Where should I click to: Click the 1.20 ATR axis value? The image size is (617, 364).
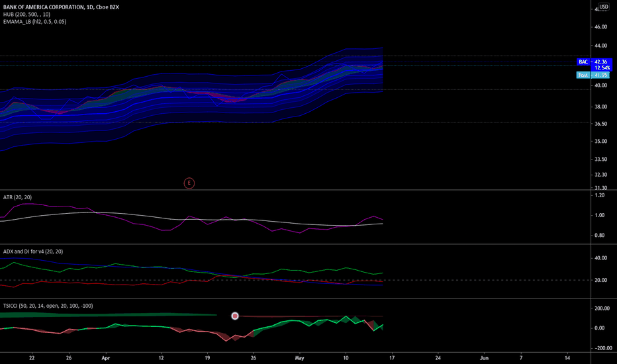pyautogui.click(x=600, y=195)
